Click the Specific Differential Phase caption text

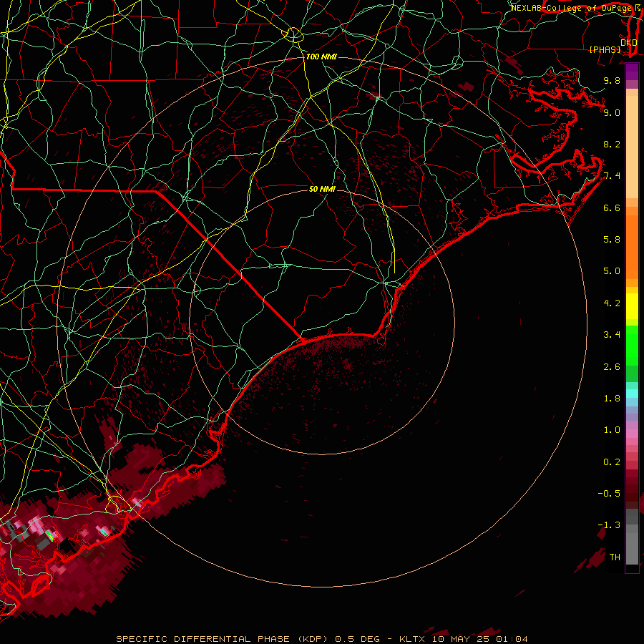[x=221, y=639]
